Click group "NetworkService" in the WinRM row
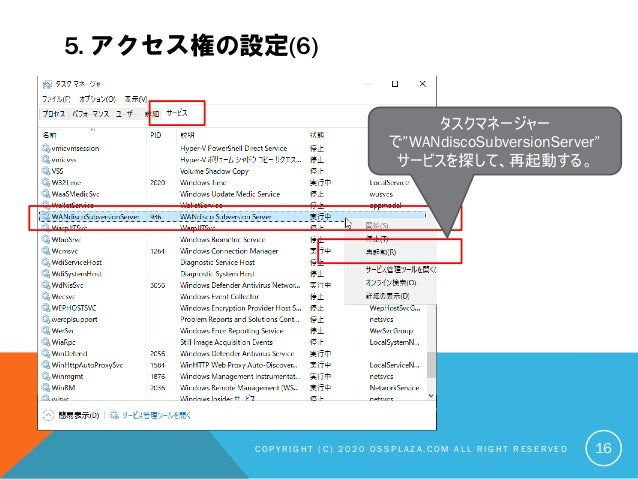This screenshot has height=479, width=638. (394, 387)
